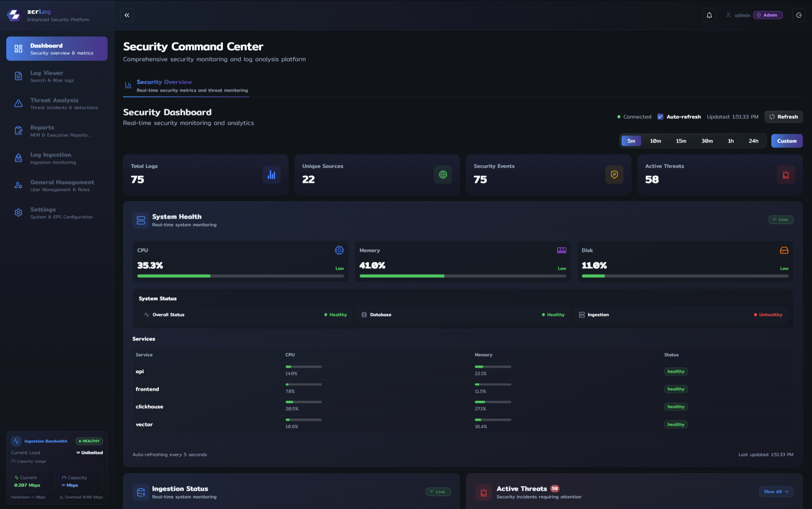Image resolution: width=812 pixels, height=509 pixels.
Task: Toggle the Auto-refresh checkbox
Action: [660, 117]
